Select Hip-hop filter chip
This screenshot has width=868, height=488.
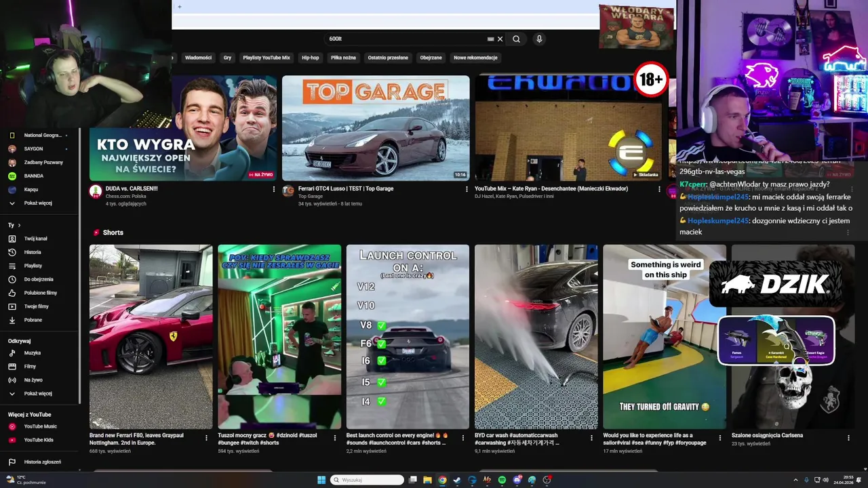point(310,58)
